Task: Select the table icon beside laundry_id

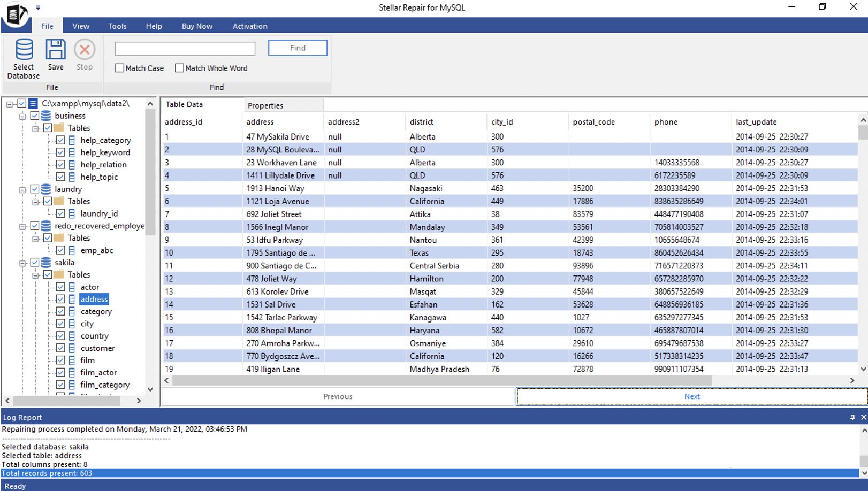Action: click(71, 213)
